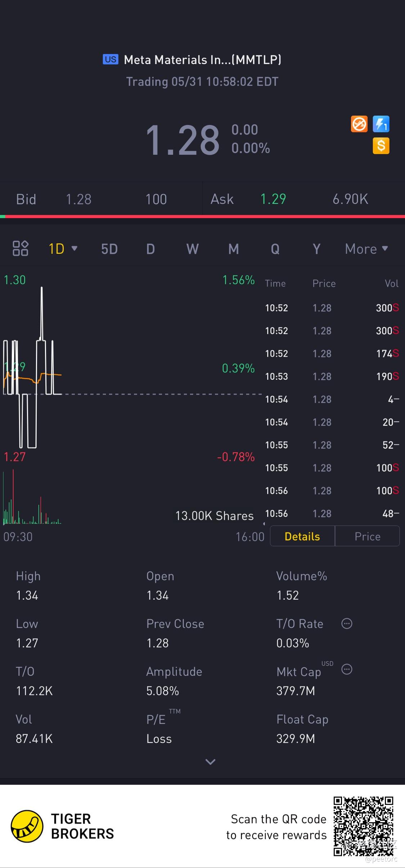Select the 10:52 trade of 174 shares
The height and width of the screenshot is (868, 405).
pyautogui.click(x=332, y=354)
